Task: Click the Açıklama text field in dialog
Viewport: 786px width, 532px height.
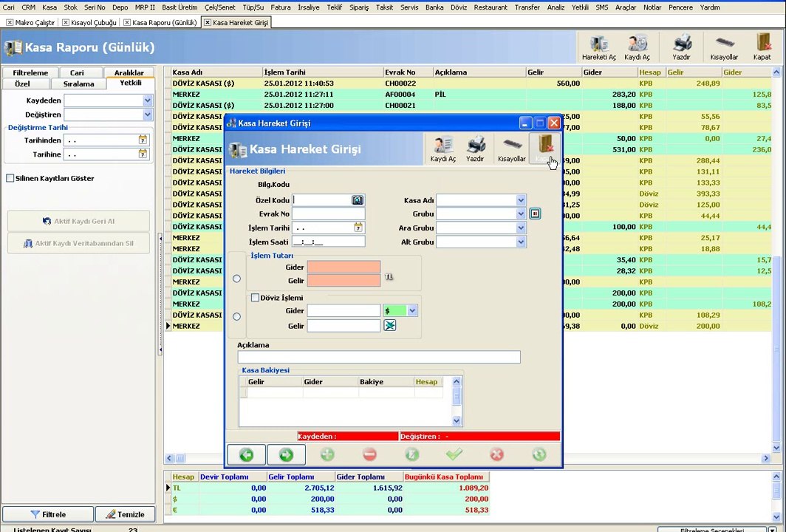Action: 379,357
